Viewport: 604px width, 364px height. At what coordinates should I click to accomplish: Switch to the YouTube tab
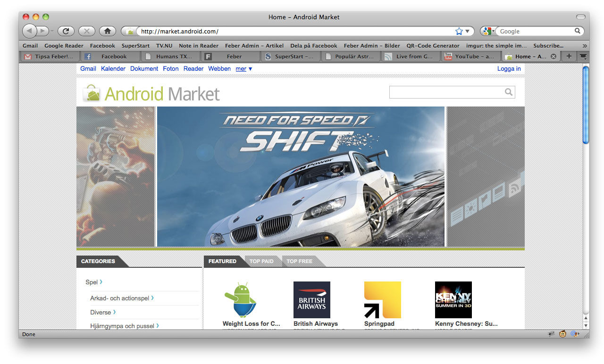pyautogui.click(x=471, y=57)
